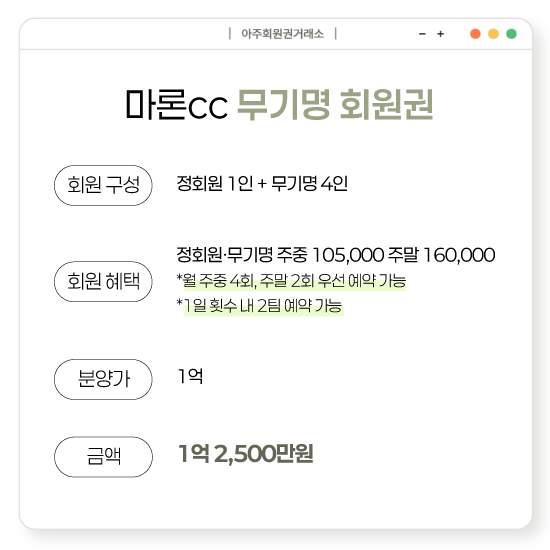Click the 금액 pill label
550x550 pixels.
(103, 457)
